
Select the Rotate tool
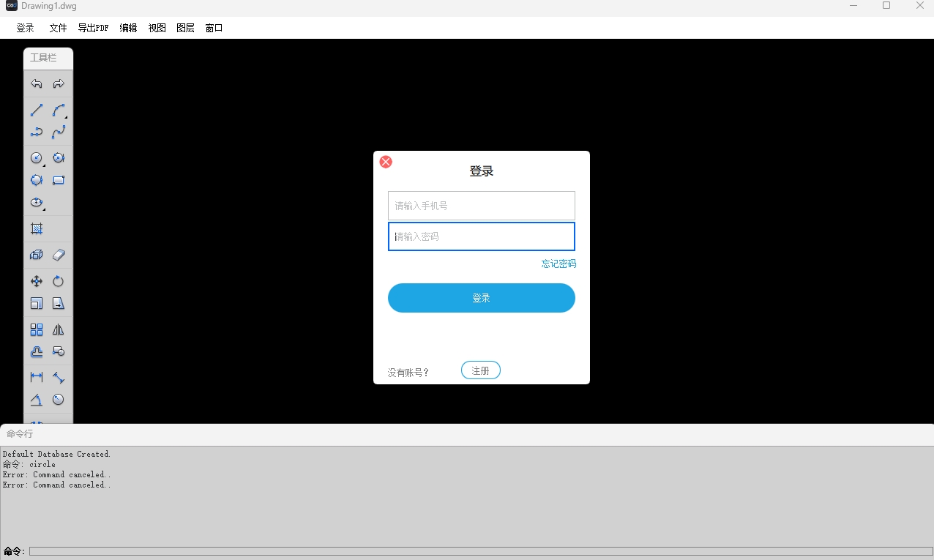(58, 280)
